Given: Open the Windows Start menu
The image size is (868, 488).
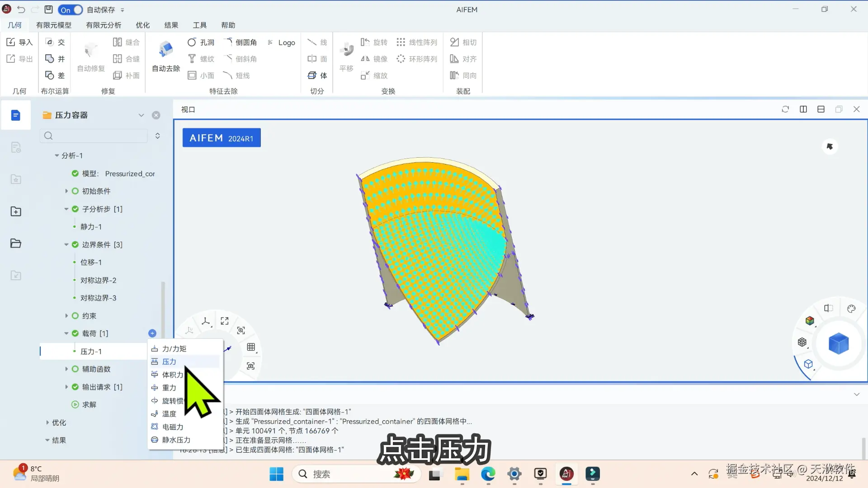Looking at the screenshot, I should (276, 474).
